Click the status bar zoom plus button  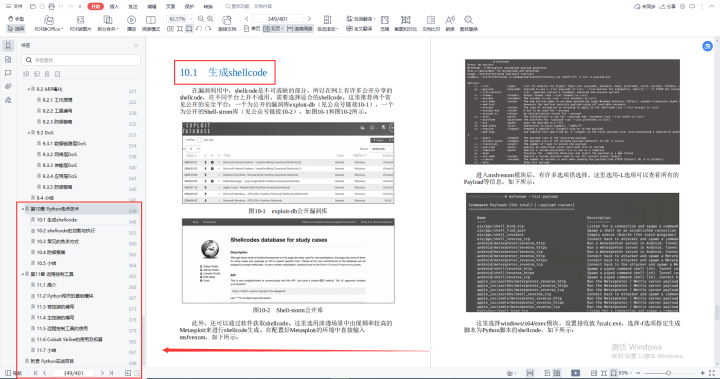(x=703, y=373)
